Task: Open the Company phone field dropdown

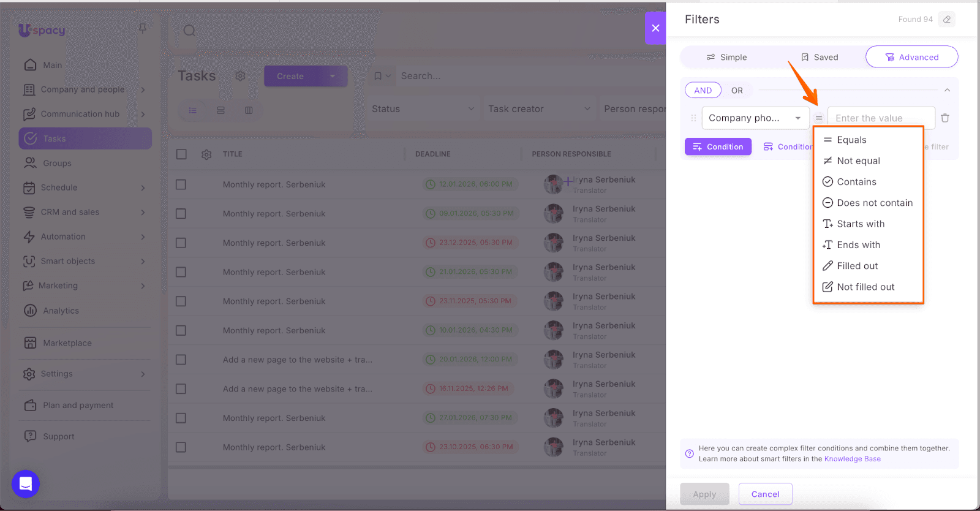Action: click(755, 118)
